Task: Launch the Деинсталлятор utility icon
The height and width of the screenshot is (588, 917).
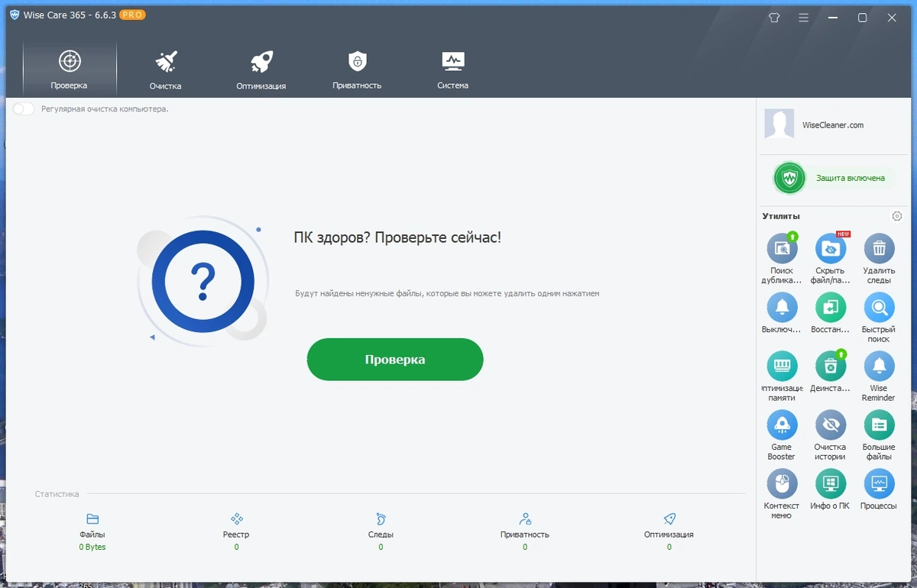Action: tap(831, 366)
